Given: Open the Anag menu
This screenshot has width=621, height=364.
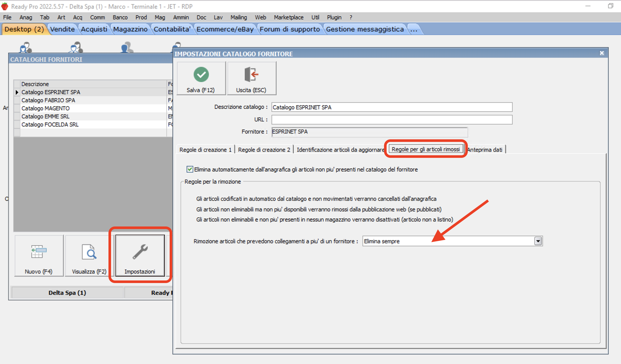Looking at the screenshot, I should (x=26, y=17).
